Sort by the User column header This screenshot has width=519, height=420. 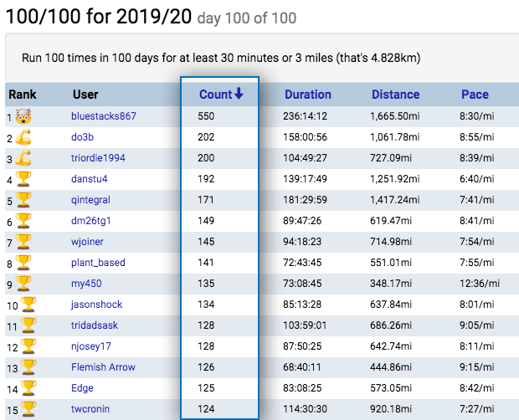85,95
